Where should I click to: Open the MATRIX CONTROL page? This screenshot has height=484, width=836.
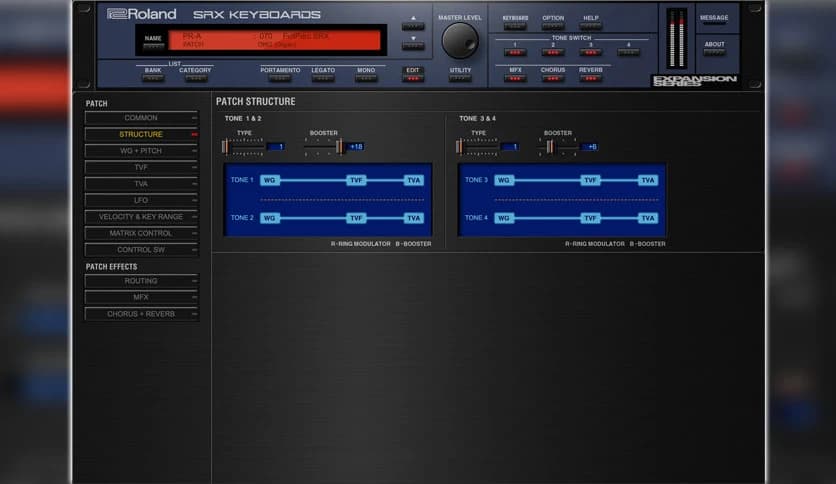141,233
